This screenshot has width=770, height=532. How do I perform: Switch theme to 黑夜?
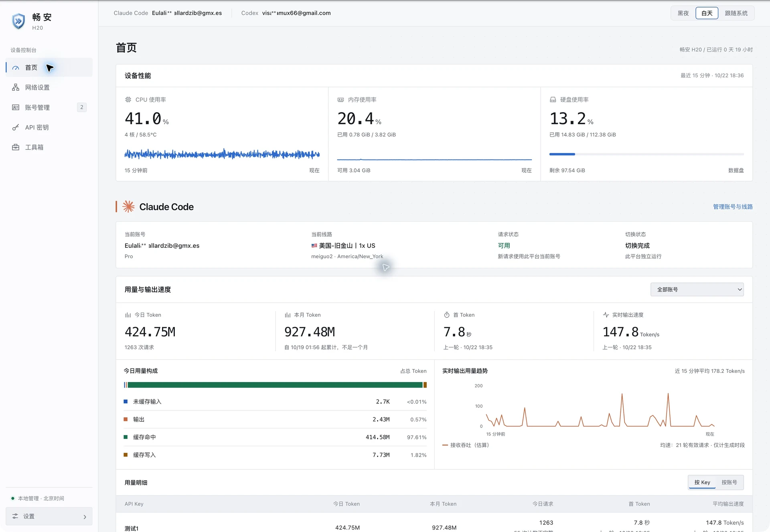(683, 13)
